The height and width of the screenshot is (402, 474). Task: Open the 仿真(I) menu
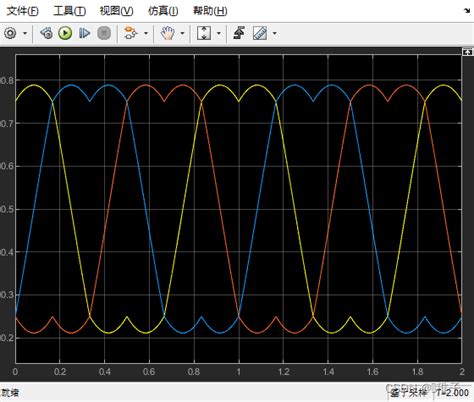click(163, 11)
